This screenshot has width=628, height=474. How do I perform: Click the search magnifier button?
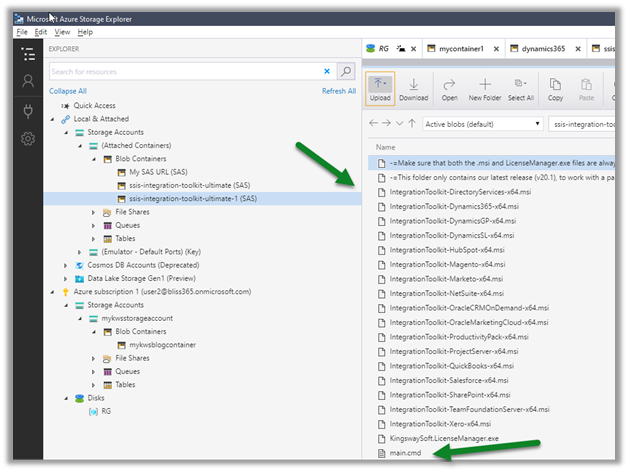pos(346,71)
